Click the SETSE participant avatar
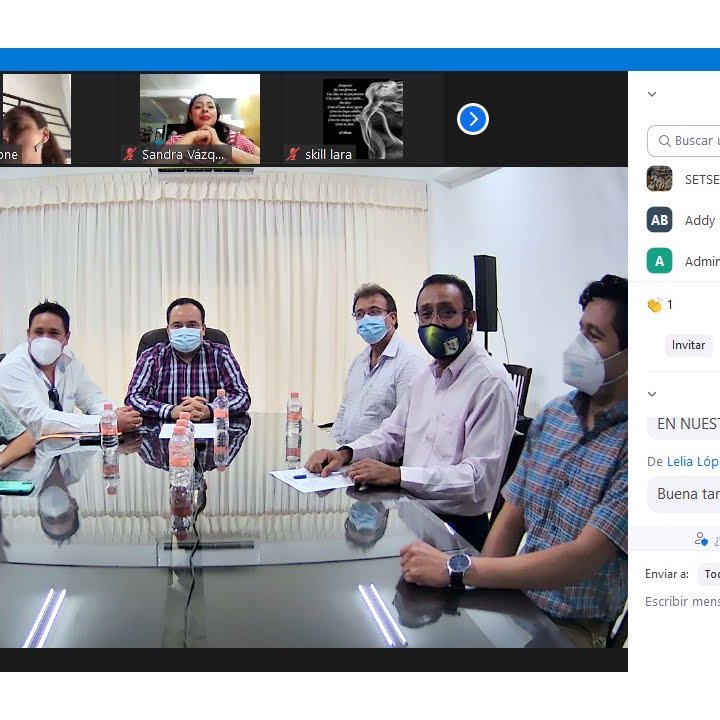The height and width of the screenshot is (720, 720). [659, 179]
